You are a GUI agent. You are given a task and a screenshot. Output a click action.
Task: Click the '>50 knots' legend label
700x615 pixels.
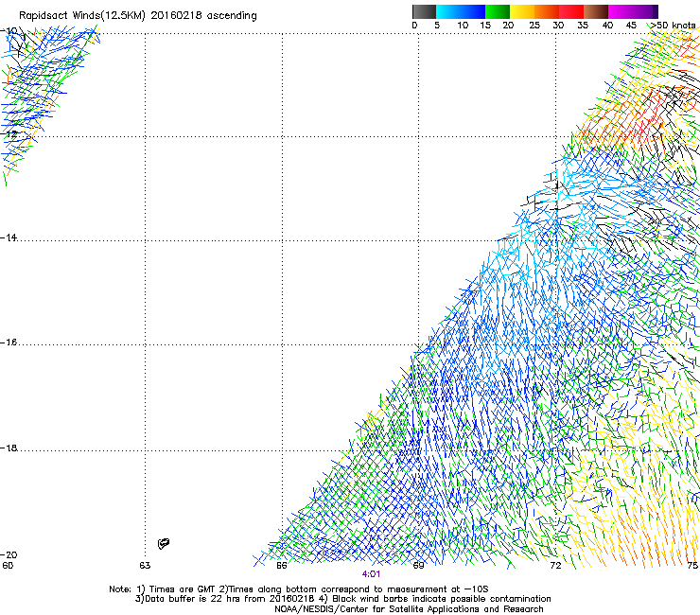[x=673, y=26]
